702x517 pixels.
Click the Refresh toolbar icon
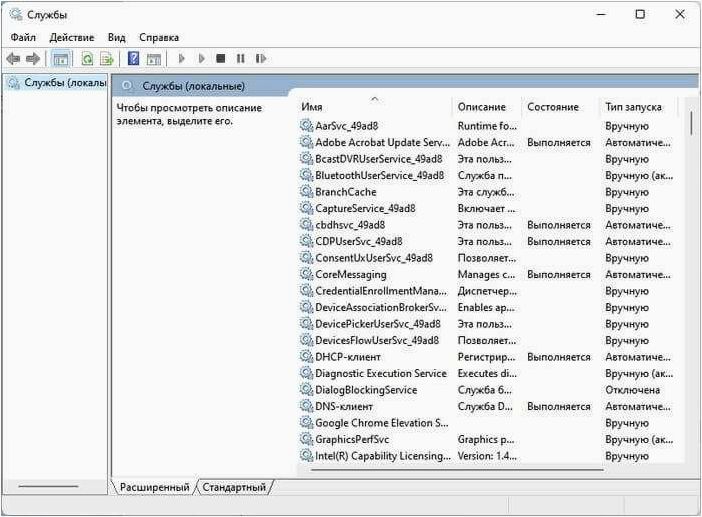[x=87, y=59]
